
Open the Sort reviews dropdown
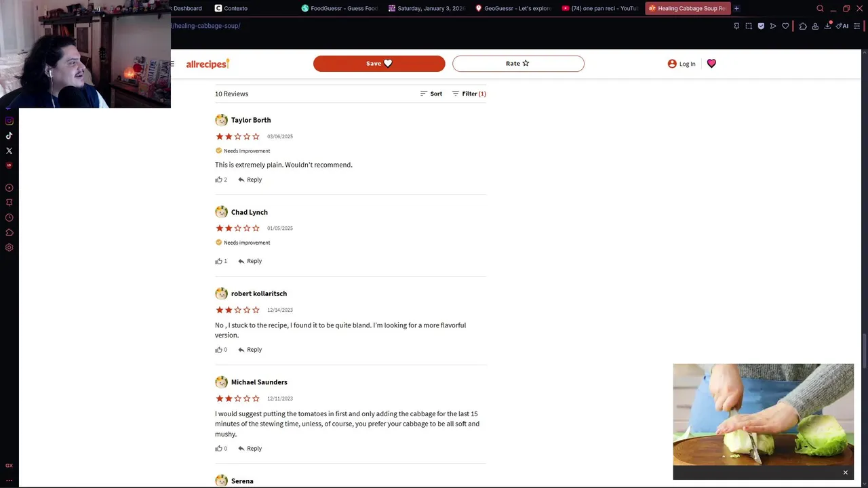(431, 94)
